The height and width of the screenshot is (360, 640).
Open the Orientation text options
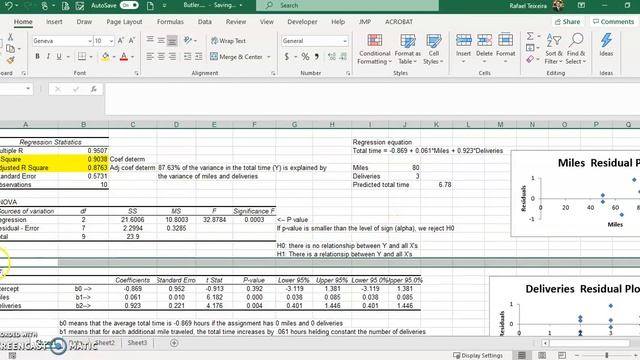(190, 40)
